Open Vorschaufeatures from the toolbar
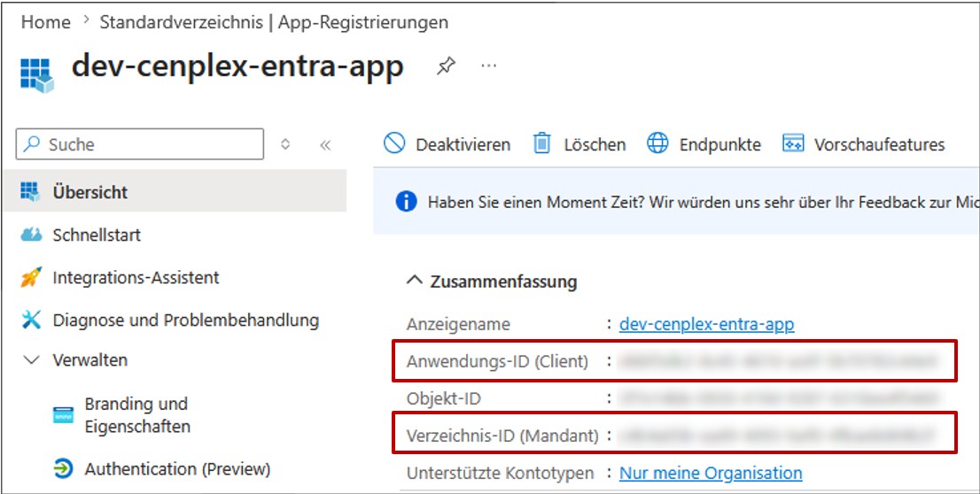980x494 pixels. pyautogui.click(x=863, y=144)
